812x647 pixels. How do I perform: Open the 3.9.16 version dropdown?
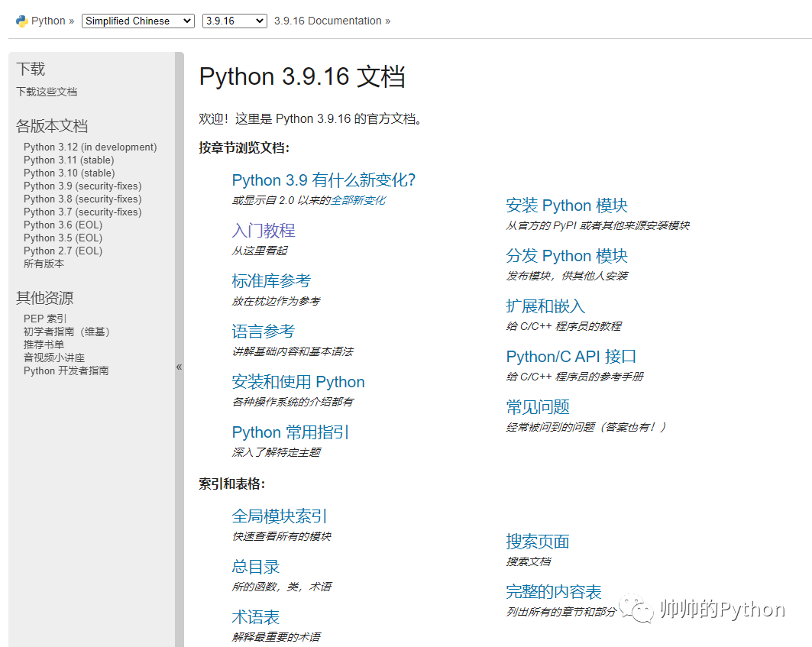(x=235, y=21)
